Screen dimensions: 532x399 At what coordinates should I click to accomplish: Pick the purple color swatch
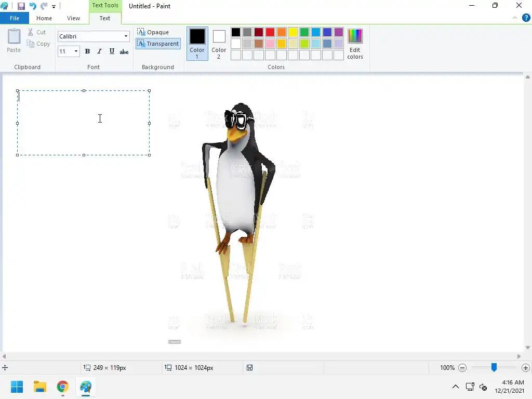pyautogui.click(x=339, y=32)
